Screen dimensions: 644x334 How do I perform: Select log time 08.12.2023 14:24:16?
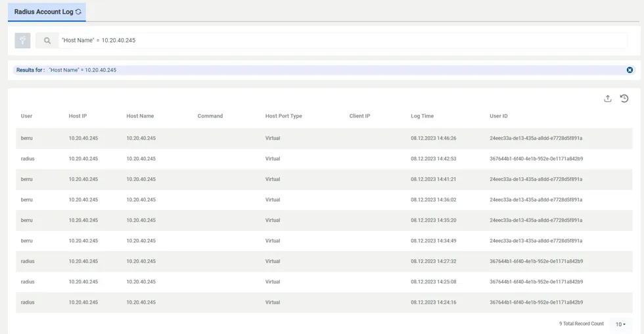(433, 303)
